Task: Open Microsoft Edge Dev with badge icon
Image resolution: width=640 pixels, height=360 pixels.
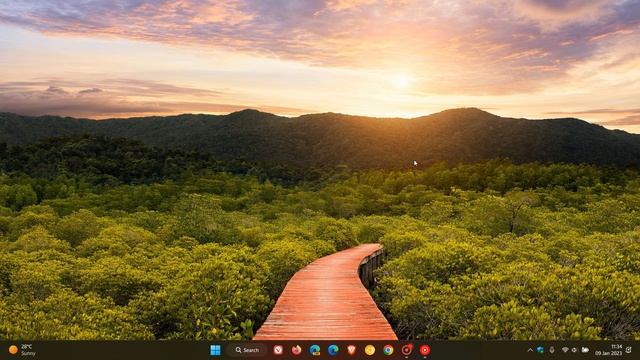Action: coord(315,350)
